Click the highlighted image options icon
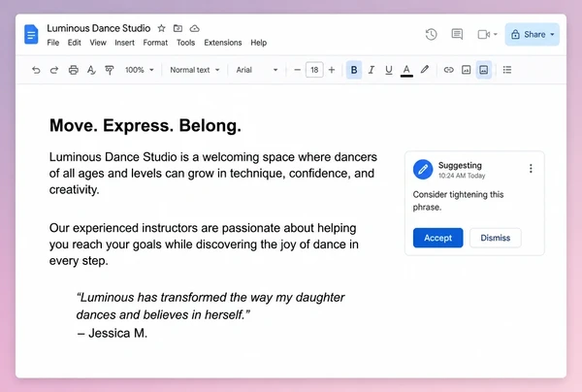Screen dimensions: 582x392 (484, 70)
